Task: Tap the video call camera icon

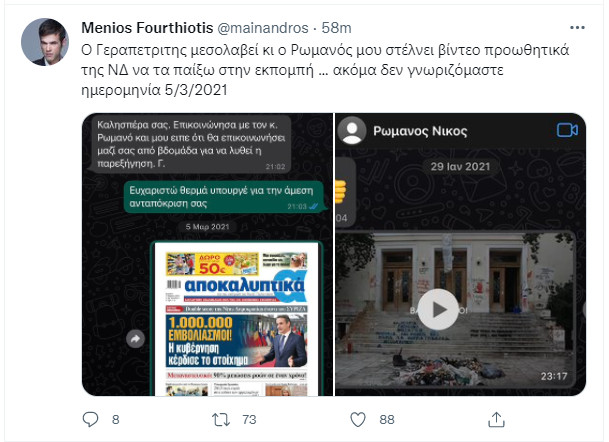Action: [567, 130]
